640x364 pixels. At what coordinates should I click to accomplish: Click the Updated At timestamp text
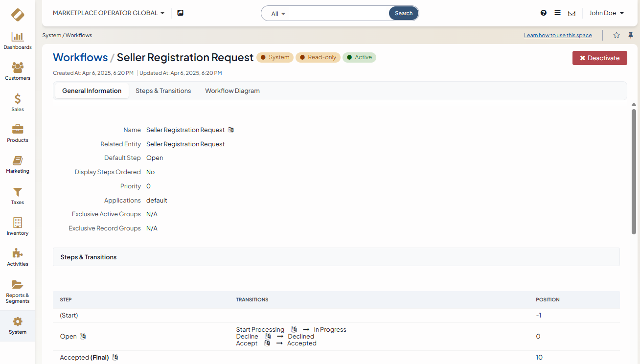[x=181, y=73]
